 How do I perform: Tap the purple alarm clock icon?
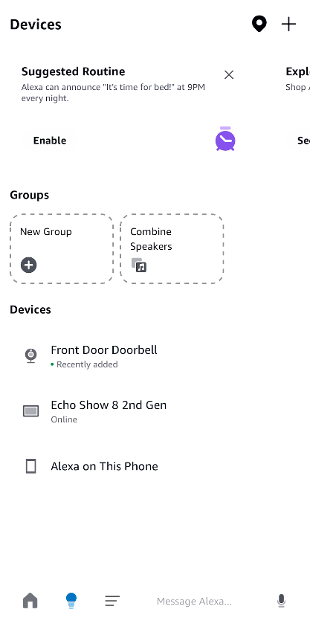tap(225, 139)
